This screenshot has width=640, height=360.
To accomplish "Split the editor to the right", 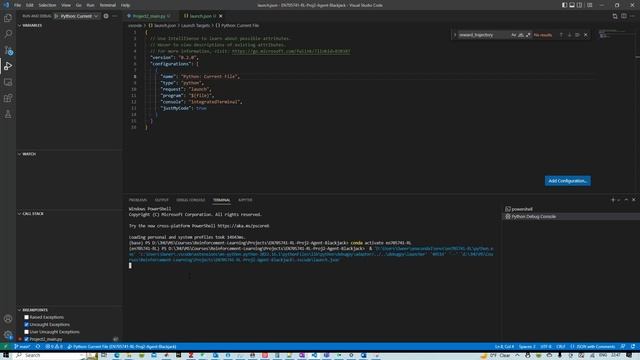I will (x=624, y=16).
